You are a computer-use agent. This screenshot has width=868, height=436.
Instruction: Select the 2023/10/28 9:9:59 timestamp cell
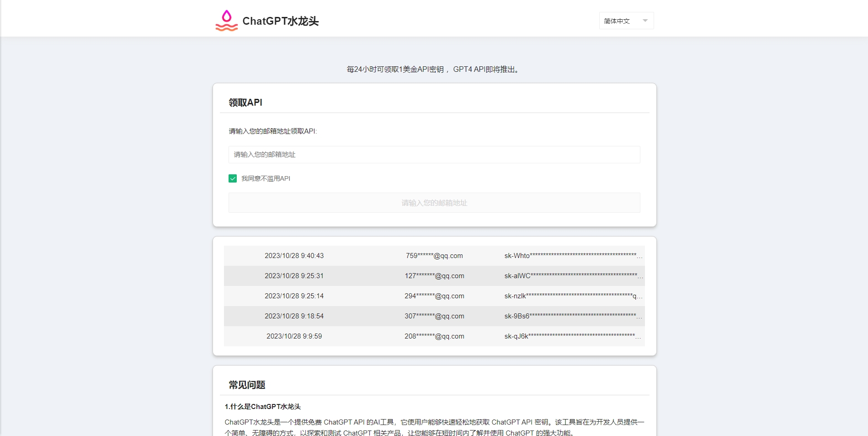[294, 336]
